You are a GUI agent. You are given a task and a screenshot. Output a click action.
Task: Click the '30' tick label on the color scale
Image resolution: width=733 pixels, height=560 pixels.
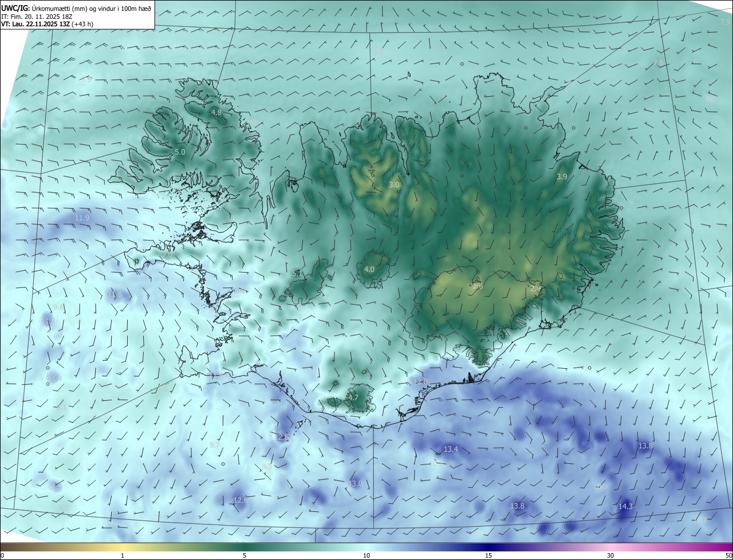[610, 555]
